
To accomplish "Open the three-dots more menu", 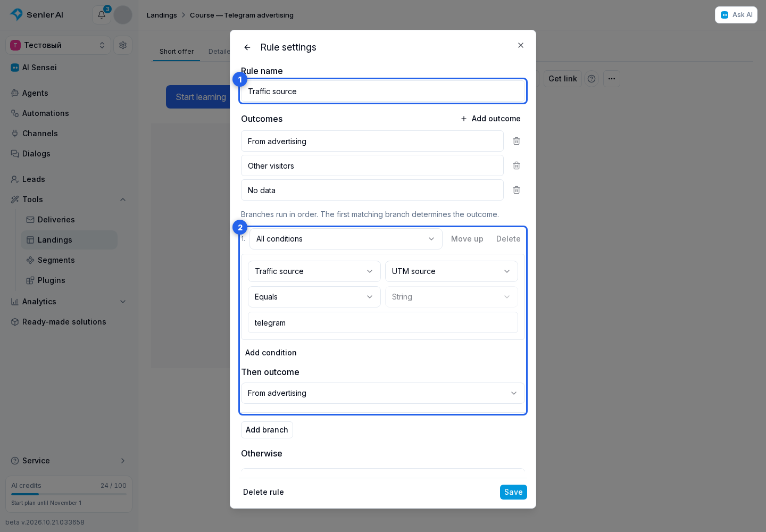I will 612,79.
